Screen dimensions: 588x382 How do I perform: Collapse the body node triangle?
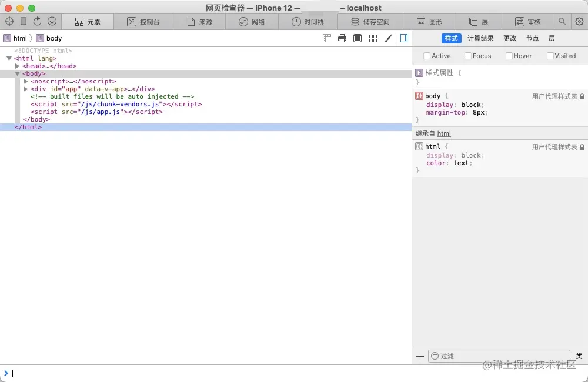[17, 74]
